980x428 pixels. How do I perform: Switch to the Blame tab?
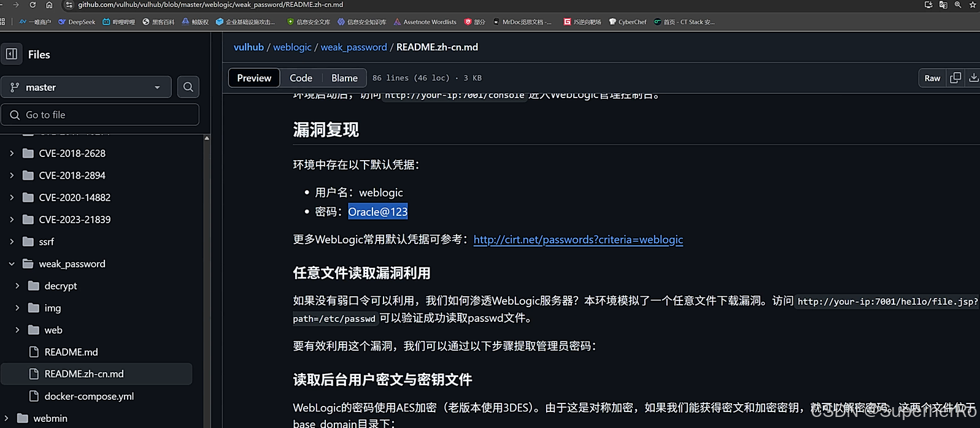point(344,78)
